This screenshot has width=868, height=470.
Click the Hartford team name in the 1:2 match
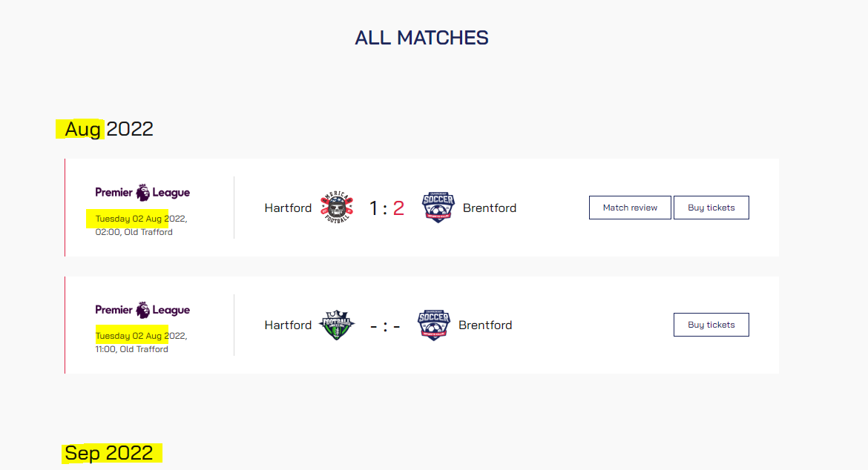pyautogui.click(x=288, y=208)
